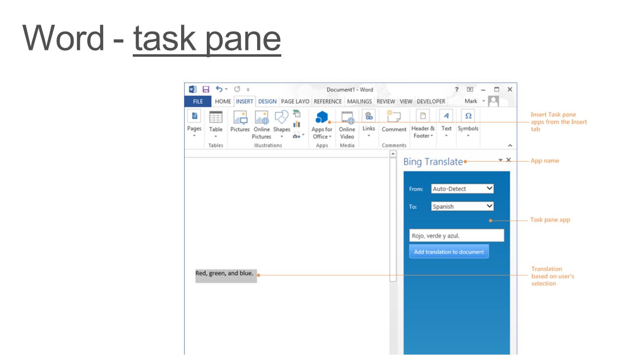Open the Customize Quick Access Toolbar arrow
The width and height of the screenshot is (644, 362).
248,90
